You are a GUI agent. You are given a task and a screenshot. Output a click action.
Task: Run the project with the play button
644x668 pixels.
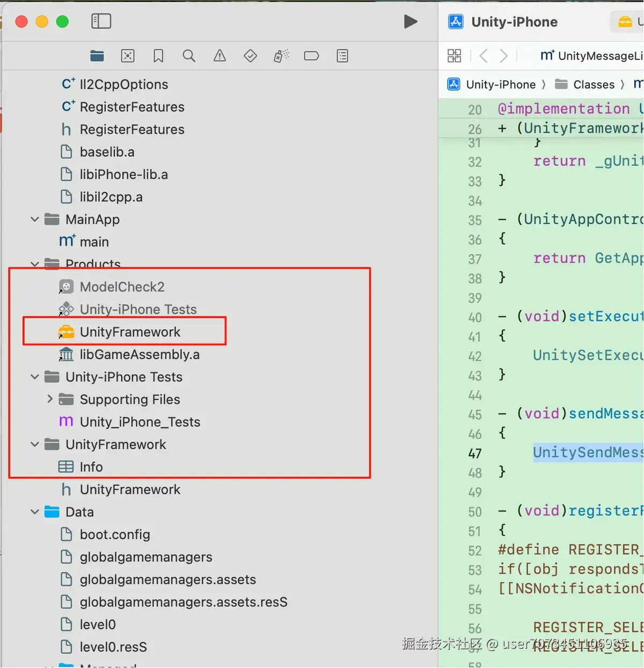[411, 21]
